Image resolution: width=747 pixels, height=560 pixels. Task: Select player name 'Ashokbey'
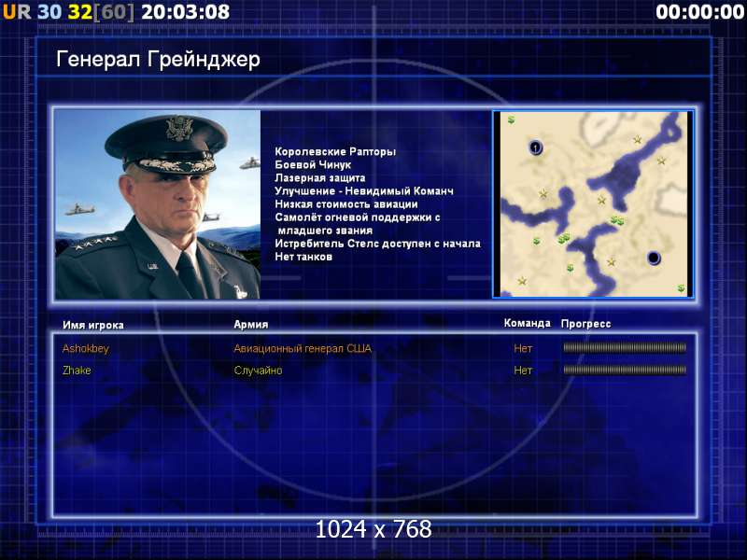coord(86,348)
